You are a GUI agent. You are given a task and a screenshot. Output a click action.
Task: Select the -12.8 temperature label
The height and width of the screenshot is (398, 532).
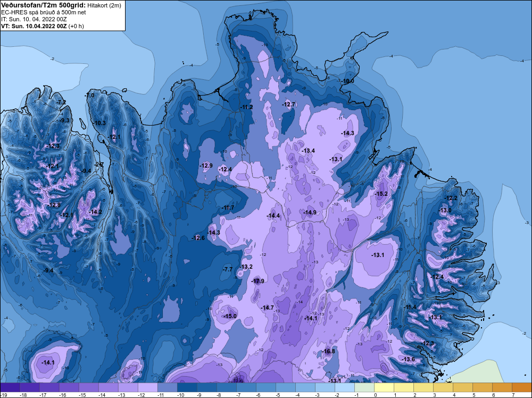(x=54, y=205)
